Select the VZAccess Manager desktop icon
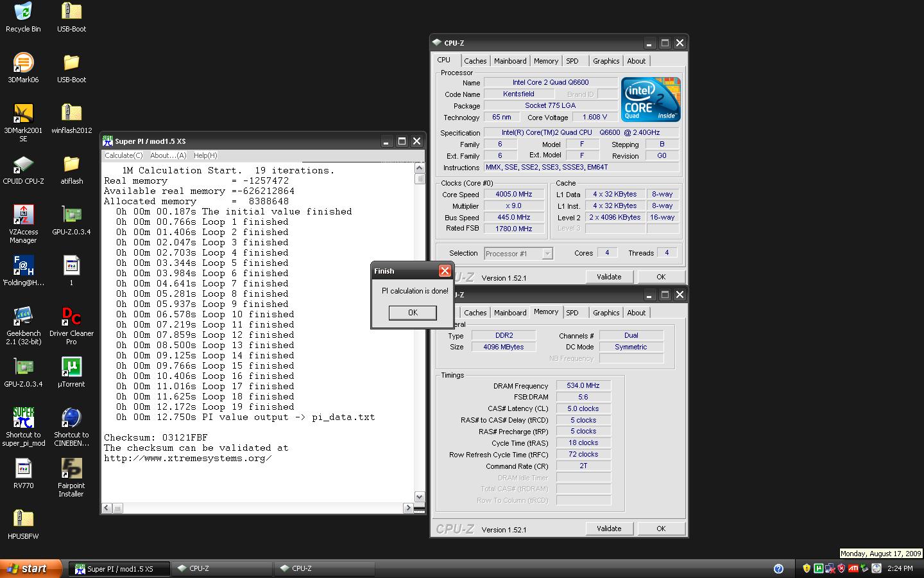 (x=23, y=223)
